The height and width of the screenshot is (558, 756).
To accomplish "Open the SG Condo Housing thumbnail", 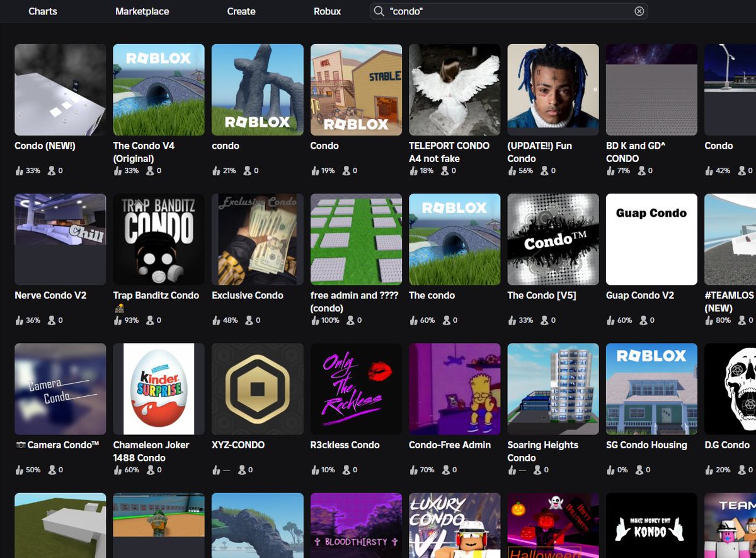I will pyautogui.click(x=652, y=389).
